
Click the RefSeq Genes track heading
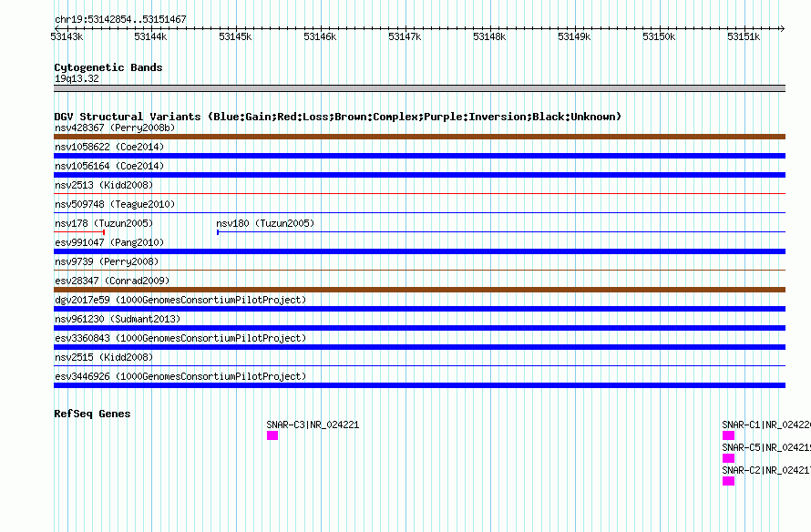point(92,414)
